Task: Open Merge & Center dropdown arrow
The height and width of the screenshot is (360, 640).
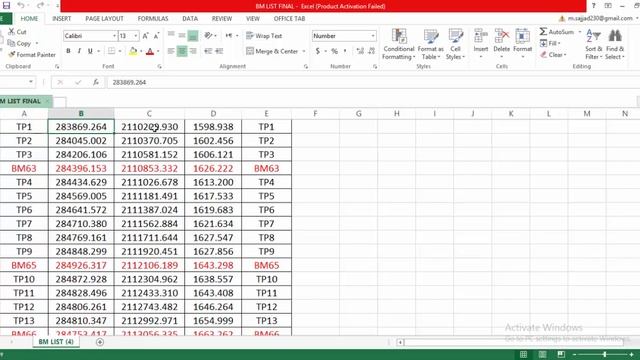Action: point(304,51)
